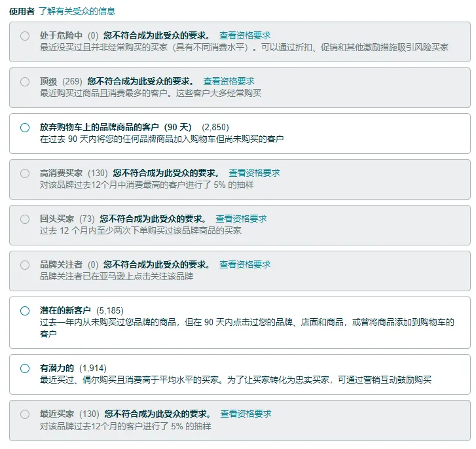The width and height of the screenshot is (476, 449).
Task: Click the 潜在的新客户 audience title
Action: pyautogui.click(x=65, y=310)
